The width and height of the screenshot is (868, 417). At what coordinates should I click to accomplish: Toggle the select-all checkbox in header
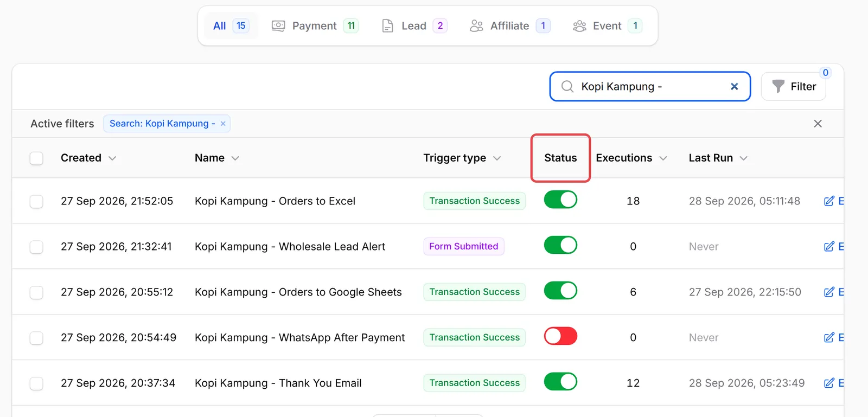coord(36,158)
